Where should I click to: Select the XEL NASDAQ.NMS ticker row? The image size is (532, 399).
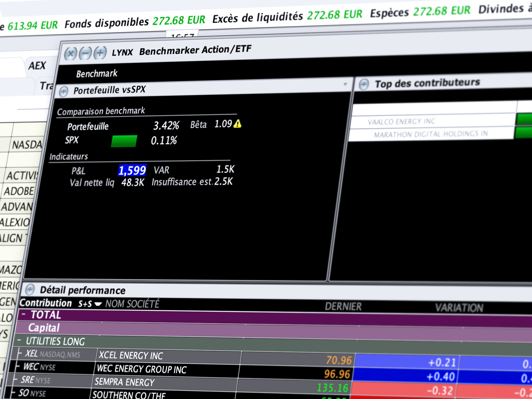click(52, 354)
